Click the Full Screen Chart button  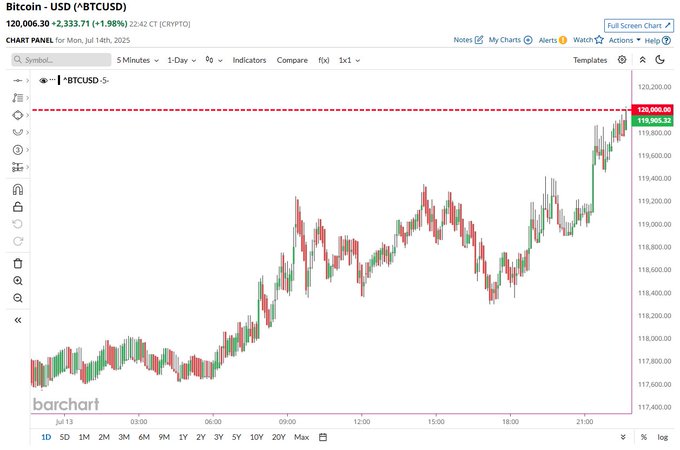[639, 26]
